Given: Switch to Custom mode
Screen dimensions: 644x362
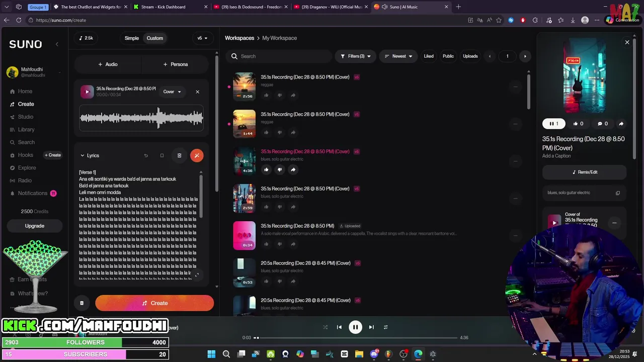Looking at the screenshot, I should point(155,38).
